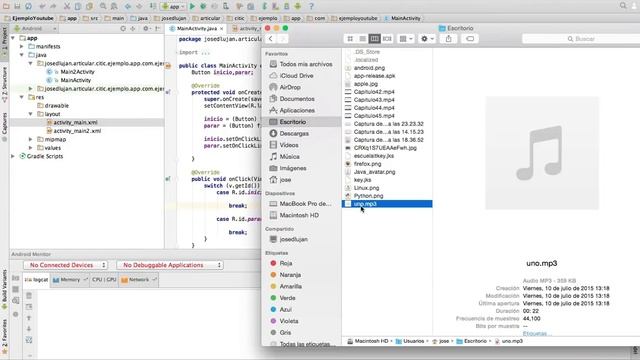Switch to Network monitor tab
The height and width of the screenshot is (360, 640).
139,280
